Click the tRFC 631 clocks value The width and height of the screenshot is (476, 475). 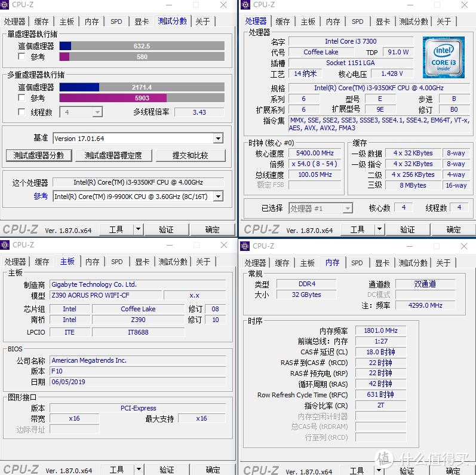pyautogui.click(x=380, y=394)
